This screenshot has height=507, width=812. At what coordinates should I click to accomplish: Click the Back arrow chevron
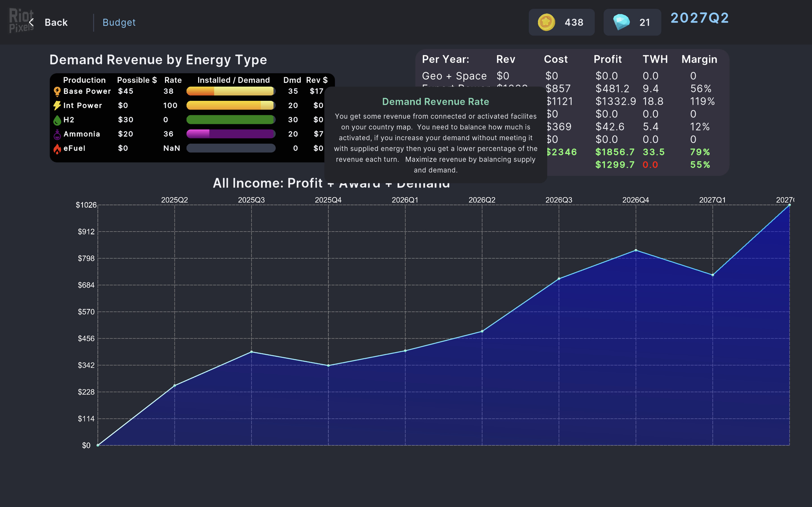32,23
